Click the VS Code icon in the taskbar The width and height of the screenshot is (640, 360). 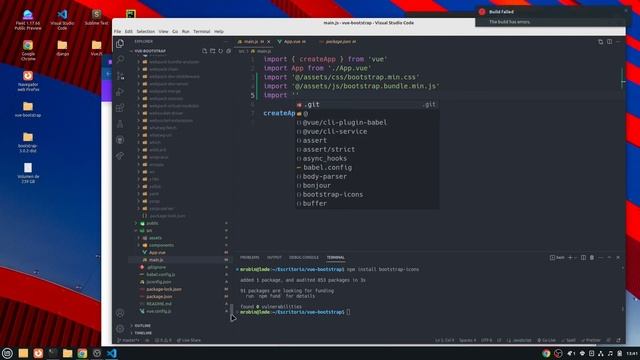tap(111, 353)
